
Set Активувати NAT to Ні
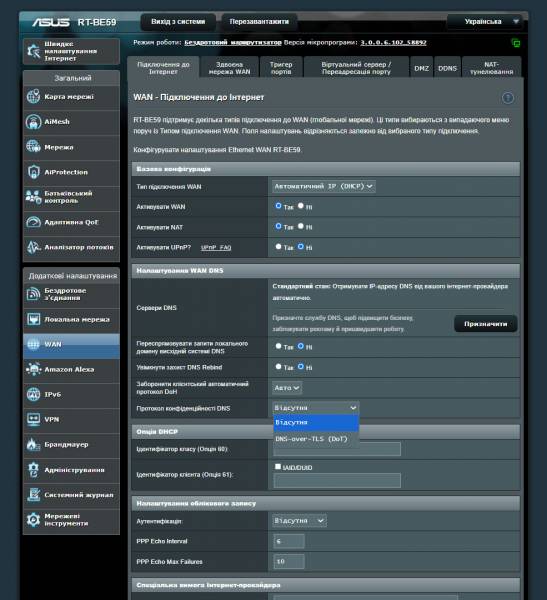(301, 226)
